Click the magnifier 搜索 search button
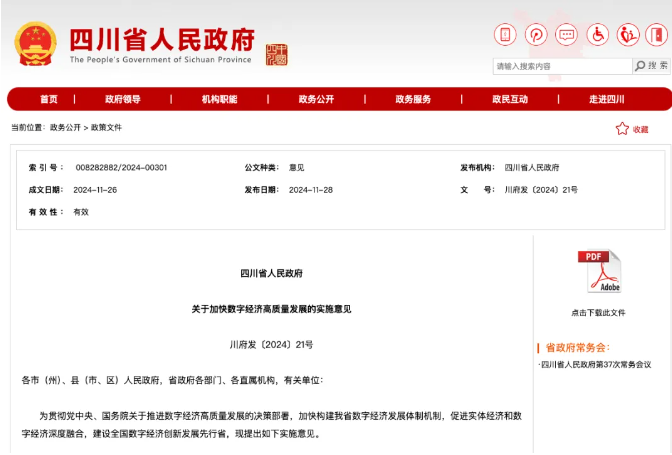Viewport: 672px width, 455px height. click(x=651, y=66)
